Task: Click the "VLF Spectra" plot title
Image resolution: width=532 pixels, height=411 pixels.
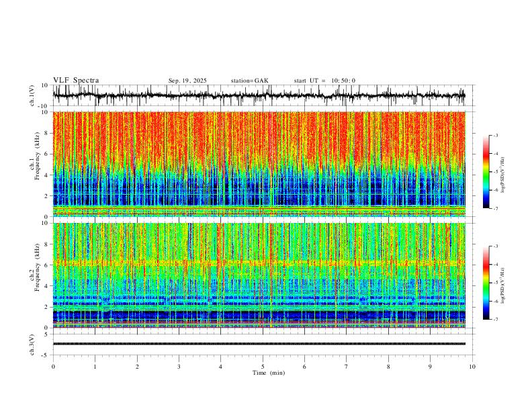Action: pyautogui.click(x=76, y=81)
